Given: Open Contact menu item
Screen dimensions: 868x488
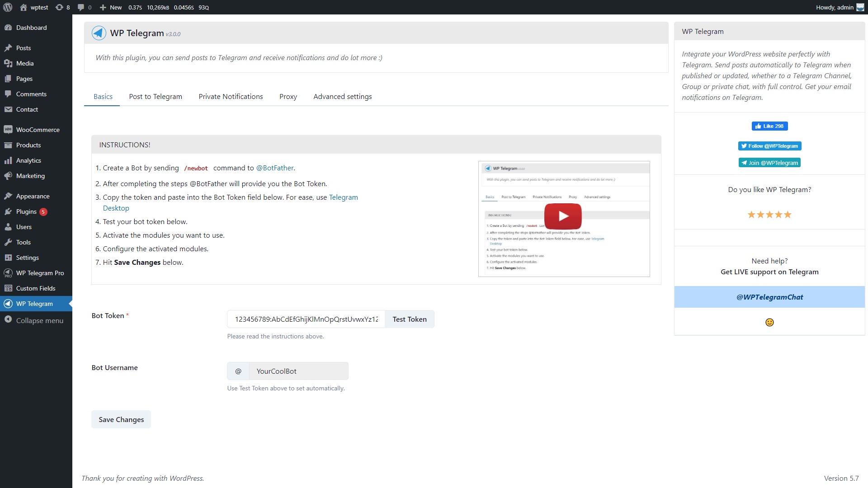Looking at the screenshot, I should 36,109.
